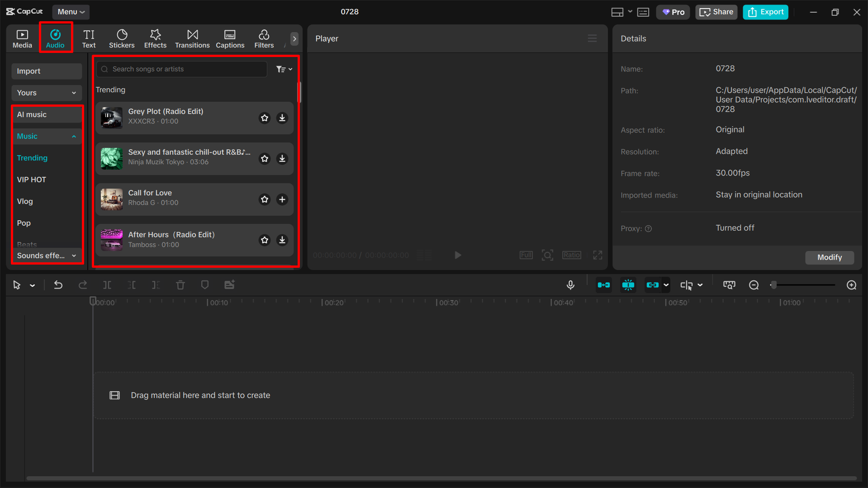The image size is (868, 488).
Task: Open the Effects tab
Action: [x=155, y=38]
